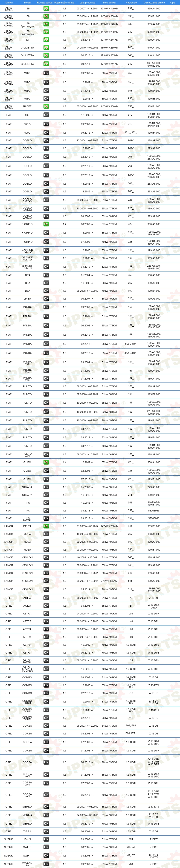Click the ON icon in the Fiat Strada 05.2006 row
Viewport: 180px width, 868px height.
(x=46, y=487)
